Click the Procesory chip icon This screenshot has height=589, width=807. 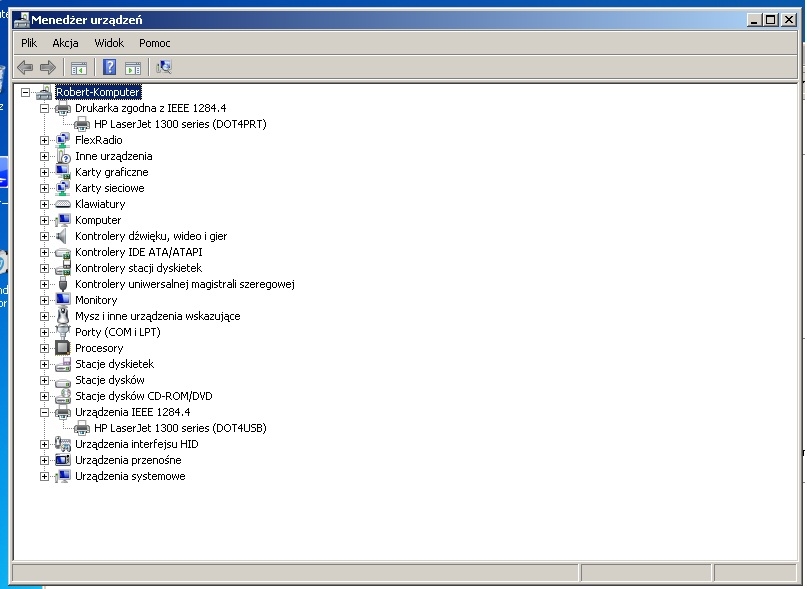coord(63,348)
